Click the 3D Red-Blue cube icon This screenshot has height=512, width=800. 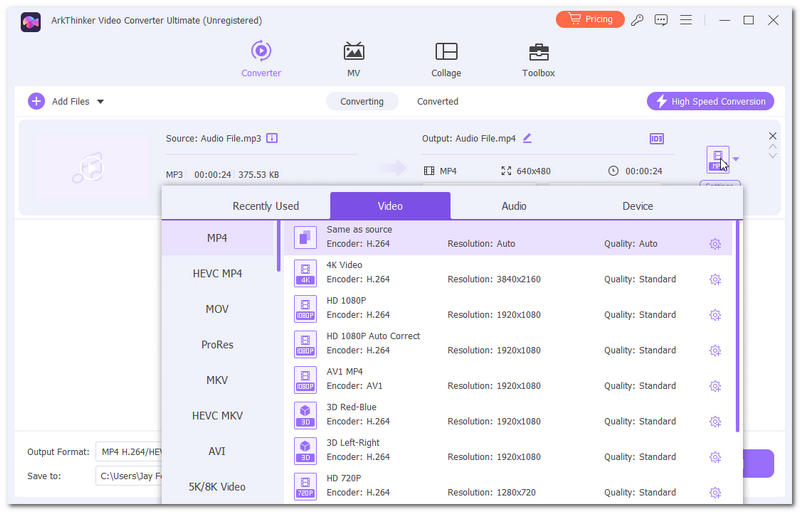click(305, 415)
